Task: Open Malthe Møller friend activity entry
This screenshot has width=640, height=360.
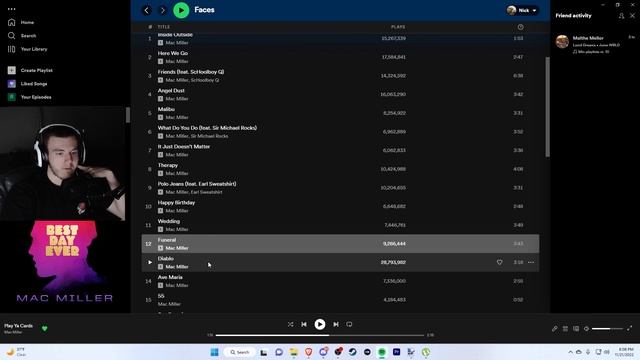Action: point(595,44)
